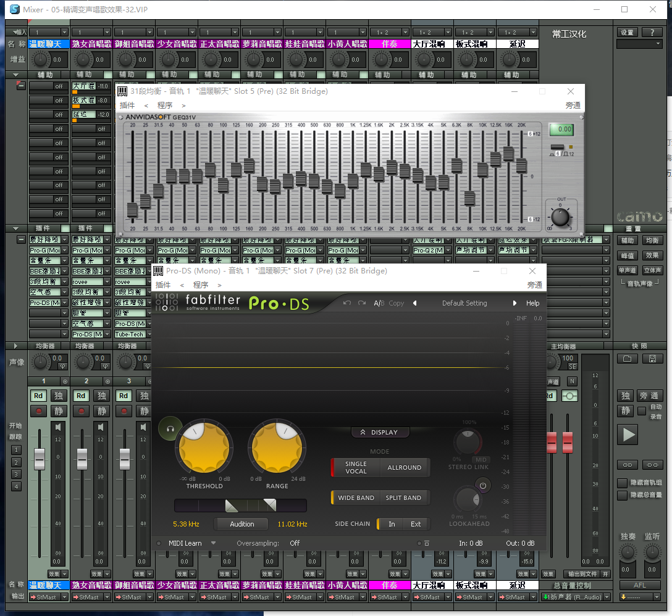Select Single Vocal mode in Pro-DS
The image size is (672, 616).
(356, 467)
